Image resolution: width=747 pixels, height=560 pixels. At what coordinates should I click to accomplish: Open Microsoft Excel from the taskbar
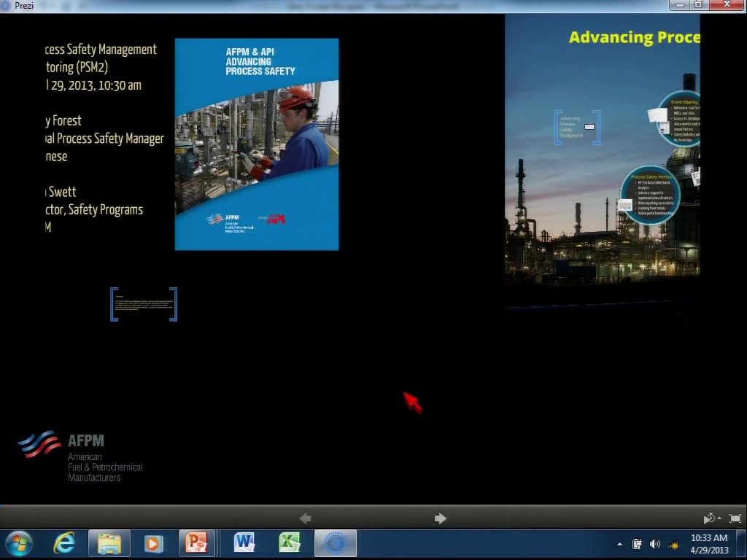pos(289,543)
